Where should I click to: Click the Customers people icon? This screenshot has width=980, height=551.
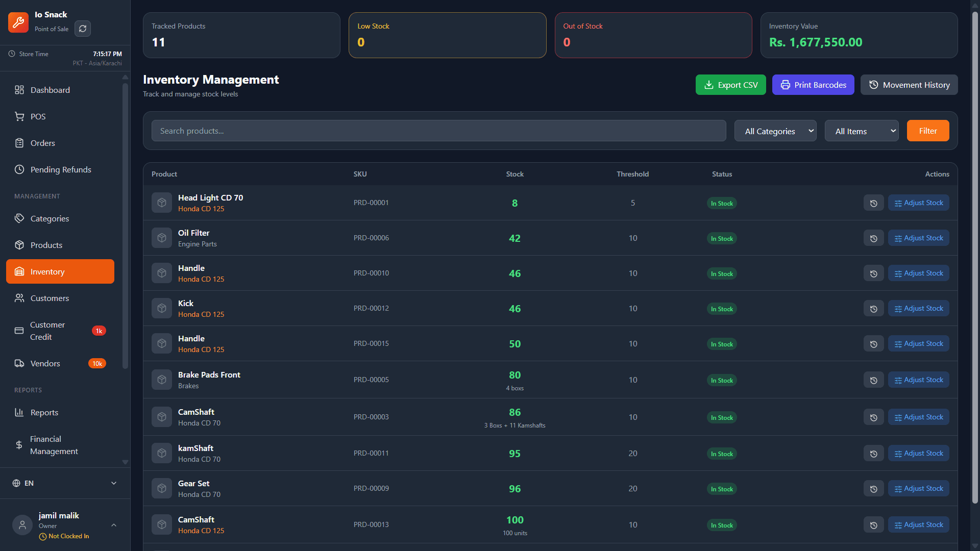point(19,298)
